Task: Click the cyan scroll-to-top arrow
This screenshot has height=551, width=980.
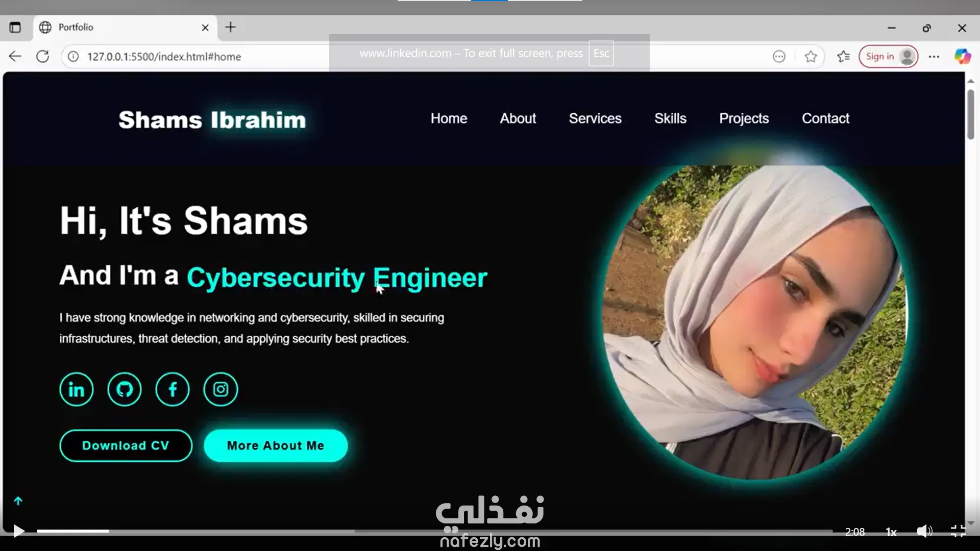Action: 18,501
